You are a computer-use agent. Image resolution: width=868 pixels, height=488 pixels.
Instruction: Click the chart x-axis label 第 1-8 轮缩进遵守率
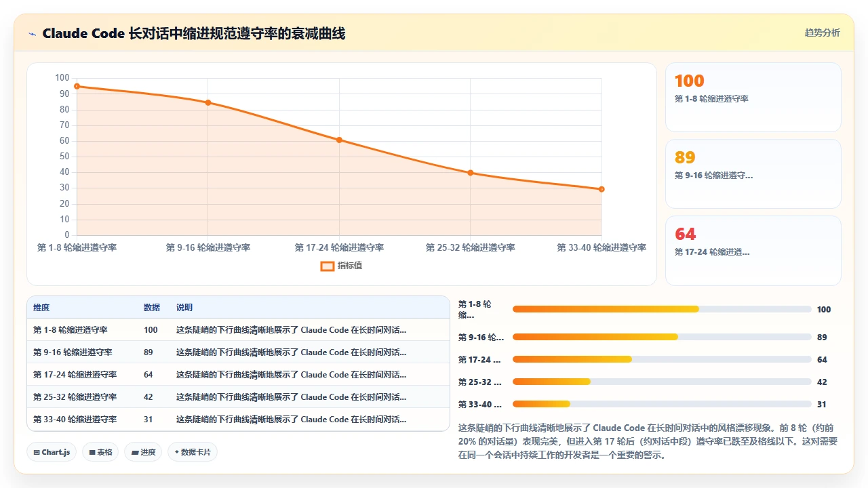pos(77,248)
